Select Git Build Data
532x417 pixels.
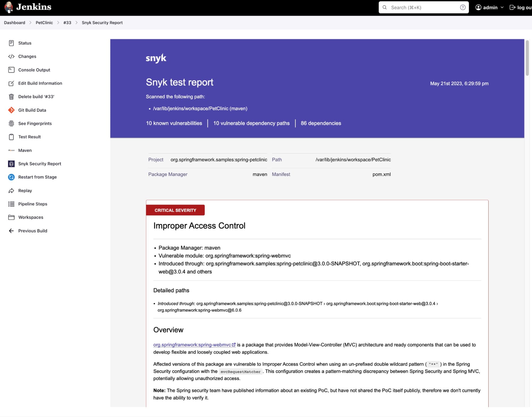tap(32, 110)
